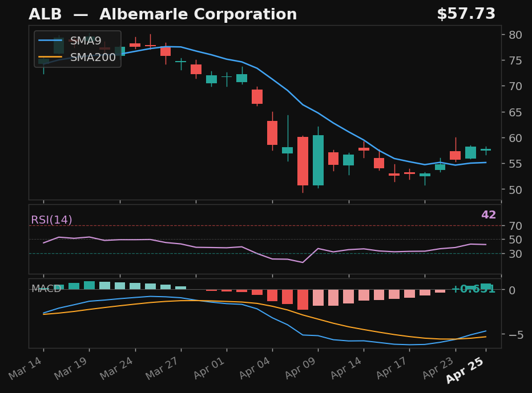
Task: Click the RSI value 42
Action: [489, 214]
